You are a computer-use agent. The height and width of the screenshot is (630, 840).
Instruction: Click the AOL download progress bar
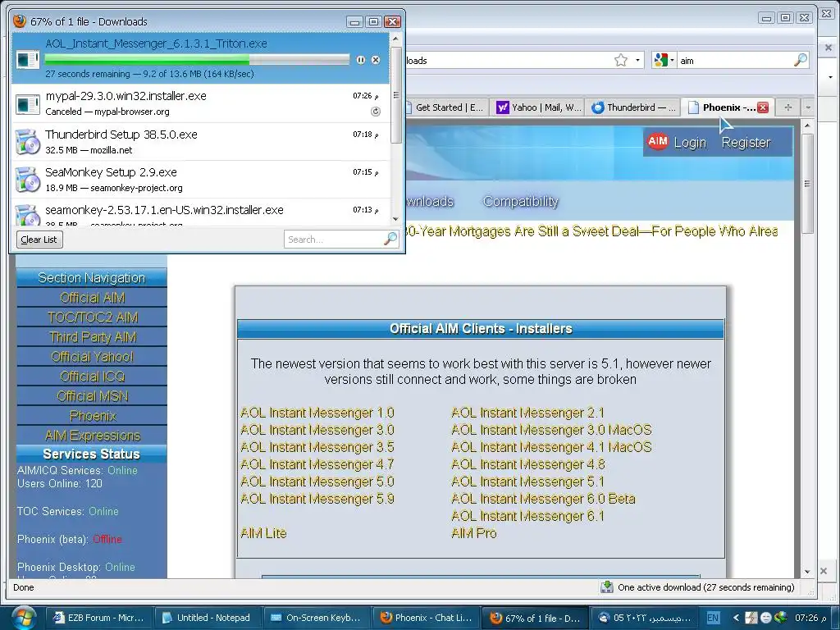coord(197,59)
